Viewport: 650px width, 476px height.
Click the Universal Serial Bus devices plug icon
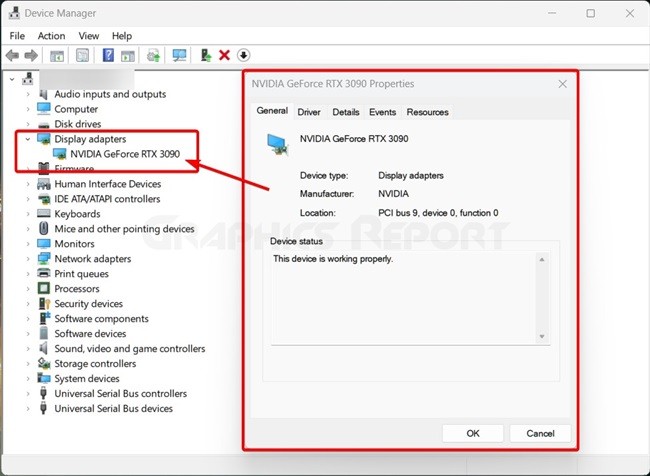point(44,408)
